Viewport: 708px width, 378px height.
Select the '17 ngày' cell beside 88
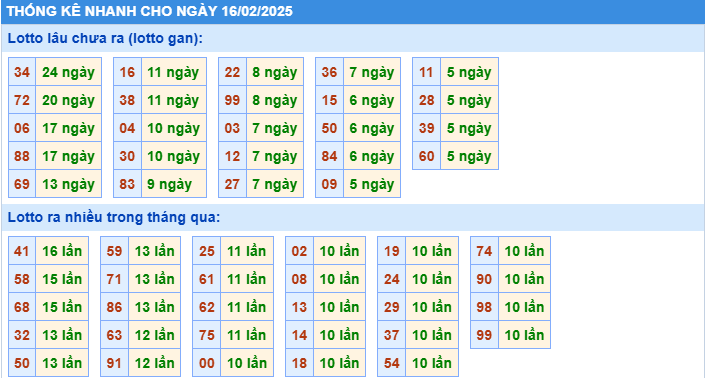(x=69, y=156)
